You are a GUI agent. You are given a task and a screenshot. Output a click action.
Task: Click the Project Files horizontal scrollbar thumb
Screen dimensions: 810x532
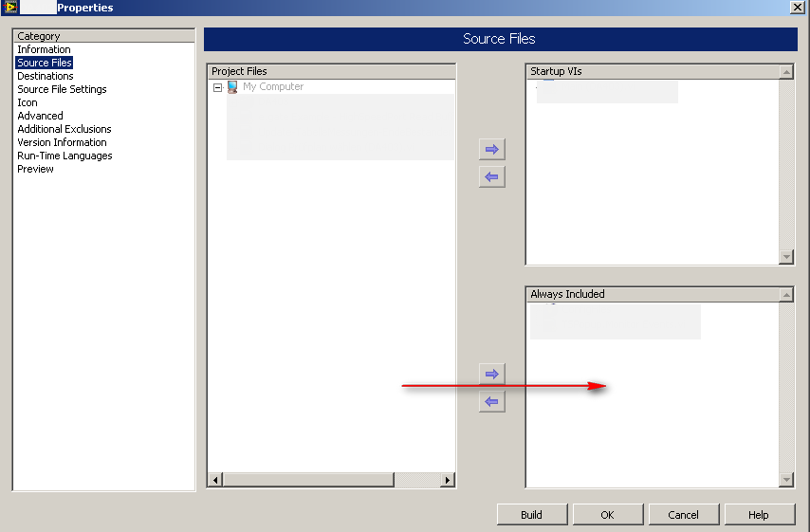[308, 480]
